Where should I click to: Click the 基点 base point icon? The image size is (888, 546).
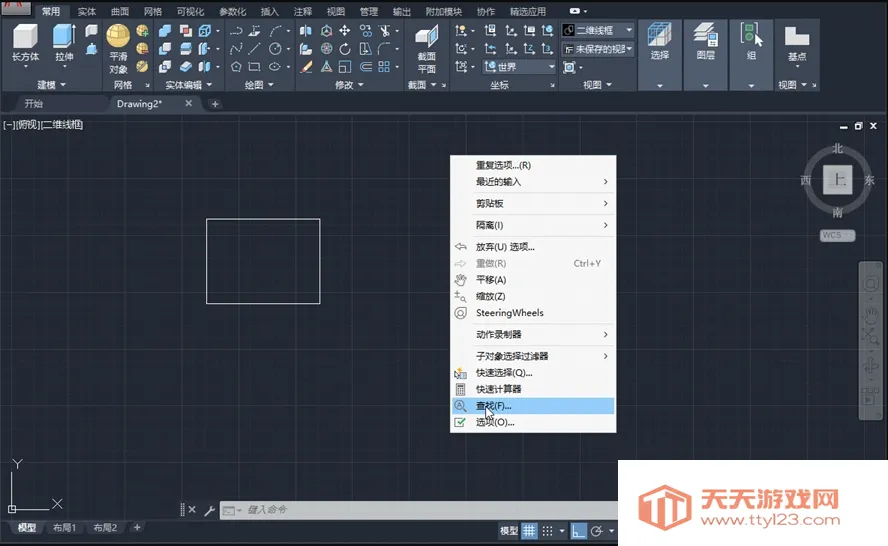point(796,36)
